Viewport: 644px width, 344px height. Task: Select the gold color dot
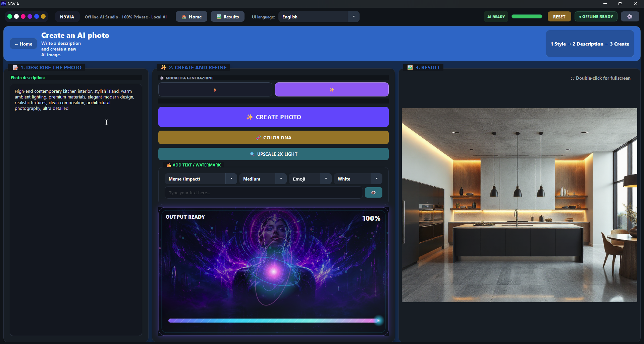(x=43, y=16)
